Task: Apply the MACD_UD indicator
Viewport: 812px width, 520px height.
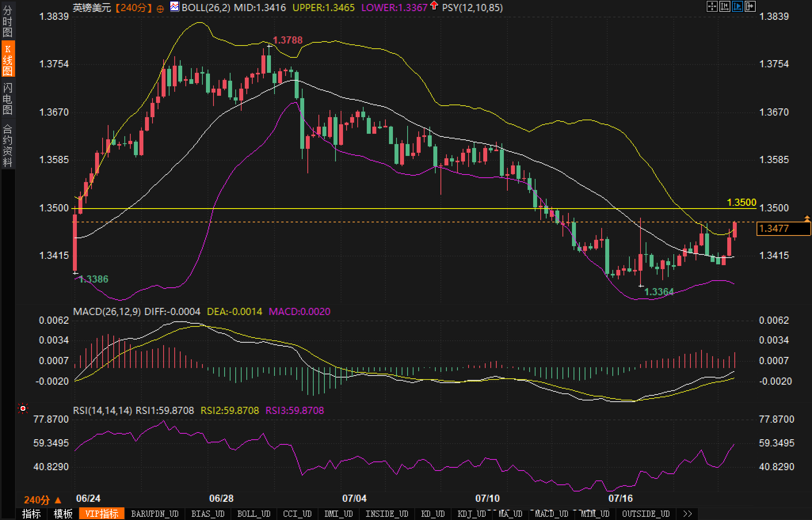Action: point(552,514)
